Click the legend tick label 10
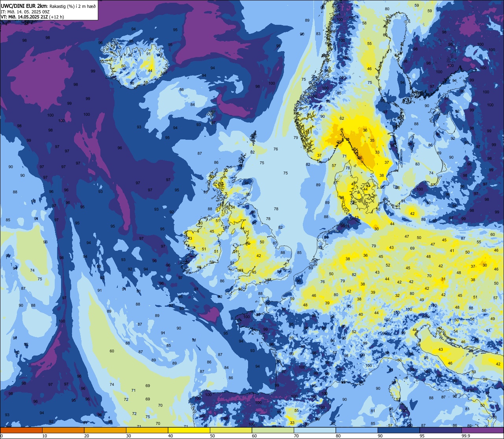 pos(44,435)
